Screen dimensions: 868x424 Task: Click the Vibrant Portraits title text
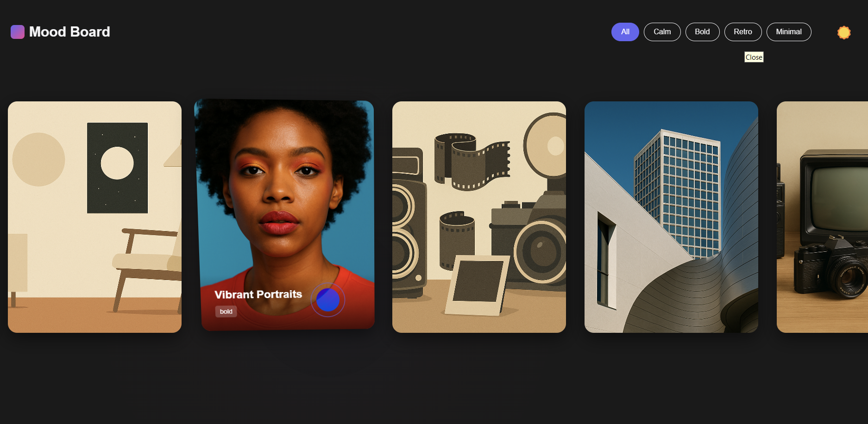[258, 294]
